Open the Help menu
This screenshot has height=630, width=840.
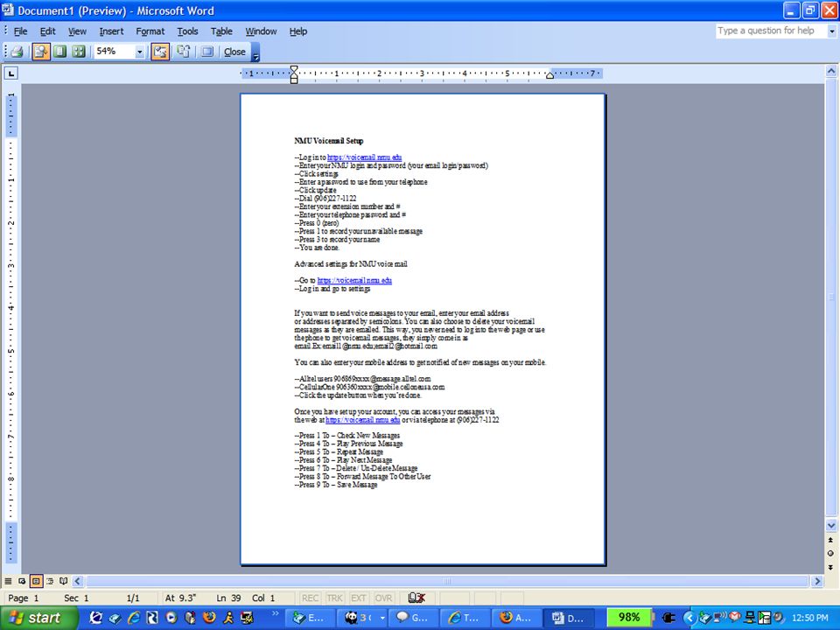[x=298, y=31]
